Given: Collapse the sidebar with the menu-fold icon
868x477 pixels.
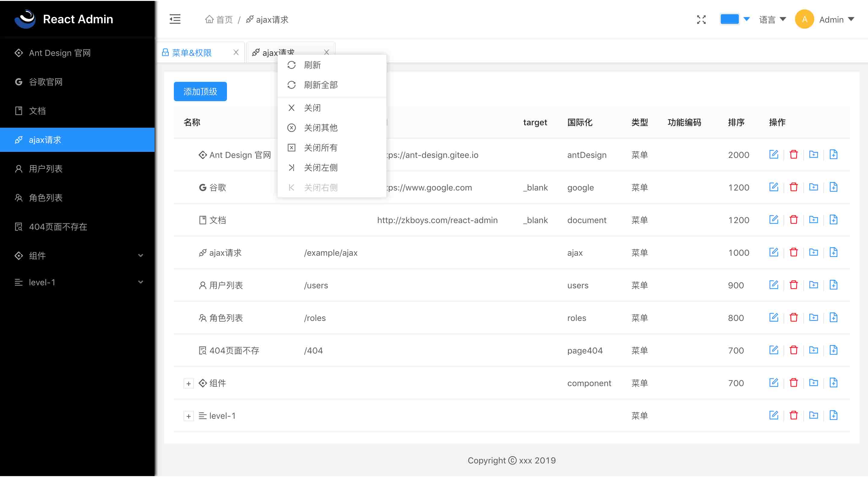Looking at the screenshot, I should click(175, 19).
